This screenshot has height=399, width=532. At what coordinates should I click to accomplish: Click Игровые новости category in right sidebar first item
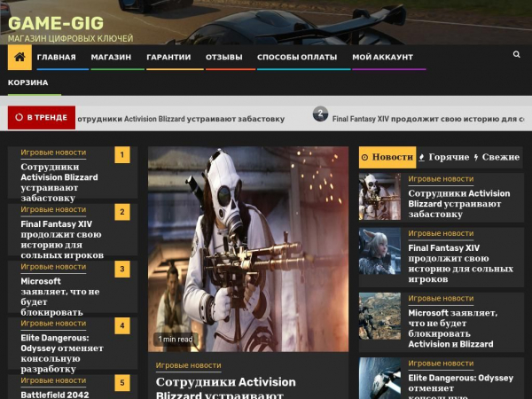tap(441, 179)
